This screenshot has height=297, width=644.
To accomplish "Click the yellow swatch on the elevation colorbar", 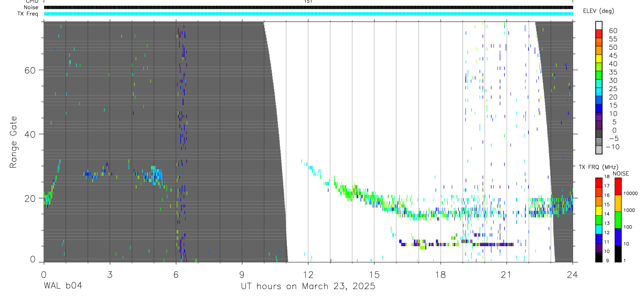I will point(599,59).
